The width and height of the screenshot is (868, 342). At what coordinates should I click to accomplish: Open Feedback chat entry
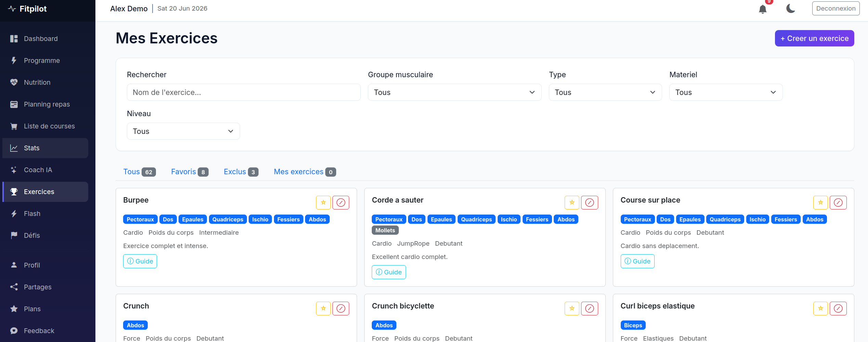pyautogui.click(x=45, y=331)
